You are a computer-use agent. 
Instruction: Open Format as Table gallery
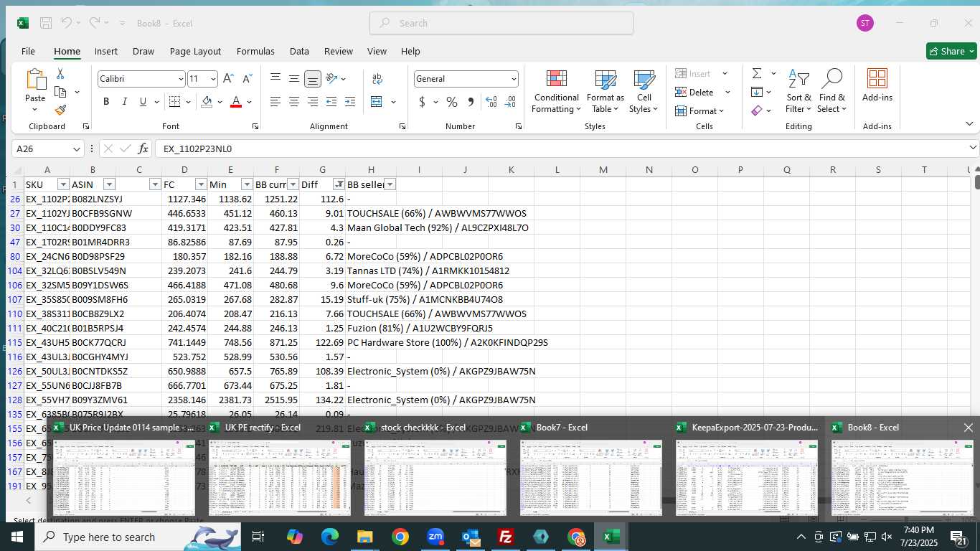point(606,91)
